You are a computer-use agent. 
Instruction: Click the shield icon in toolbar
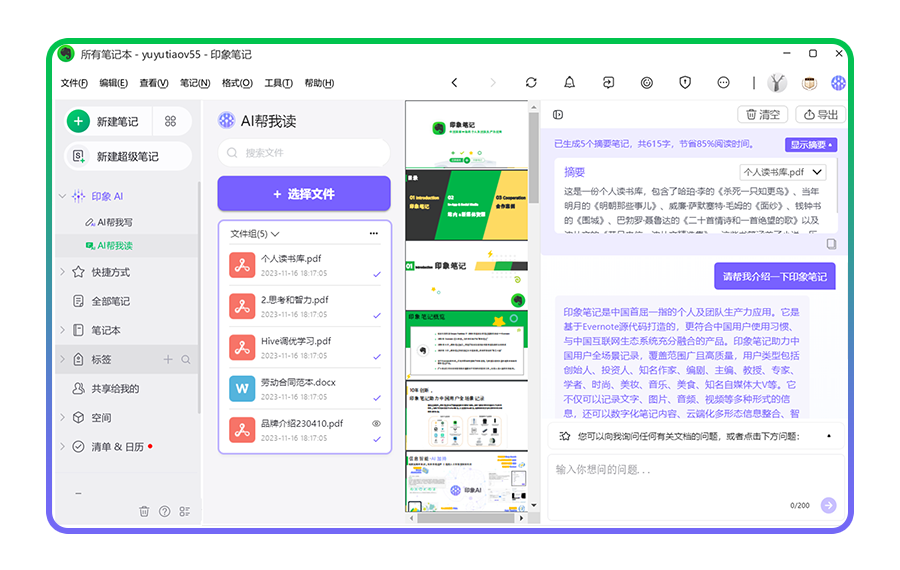[685, 83]
